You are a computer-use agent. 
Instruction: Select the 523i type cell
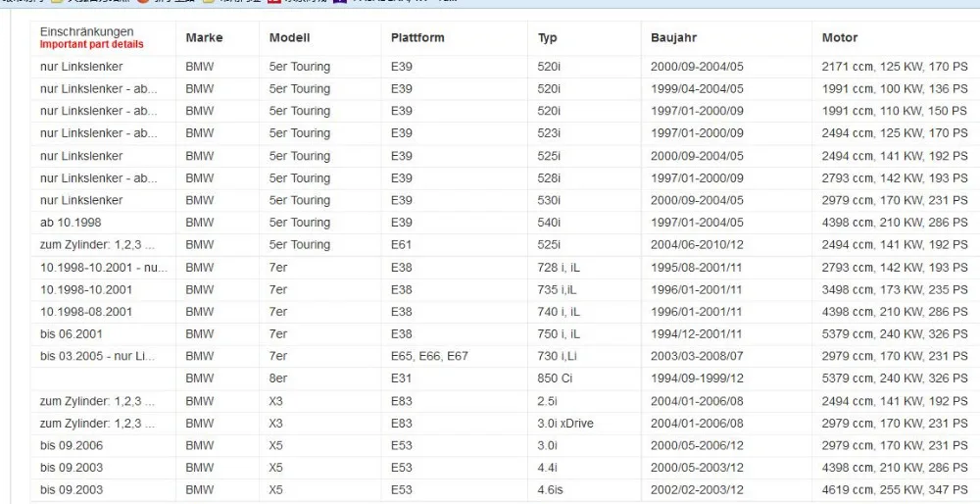(x=549, y=133)
